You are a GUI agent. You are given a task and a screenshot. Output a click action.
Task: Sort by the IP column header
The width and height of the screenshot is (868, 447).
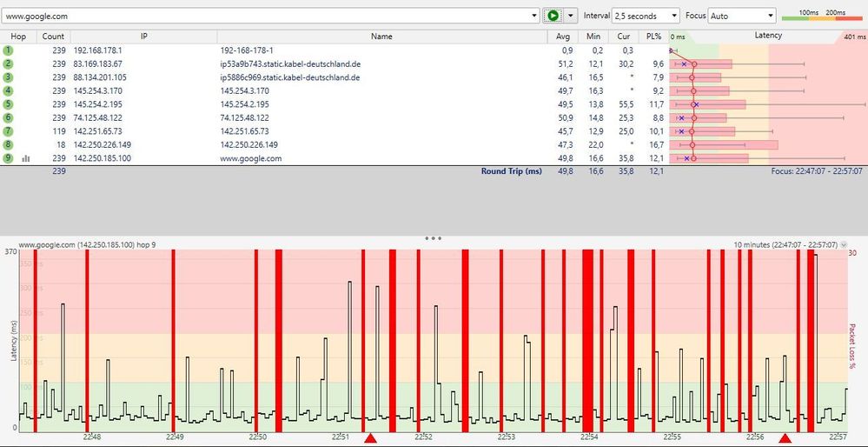click(x=143, y=36)
